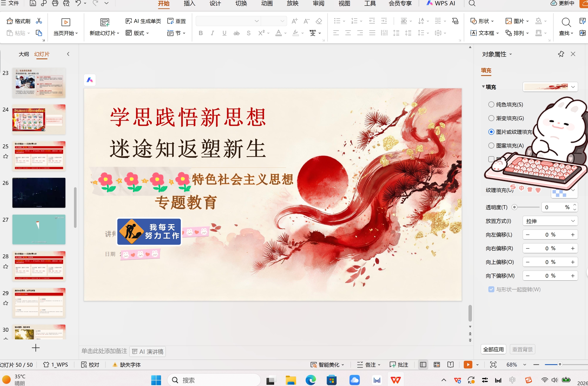The image size is (588, 386).
Task: Click the New Slide (新建幻灯片) icon
Action: 105,22
